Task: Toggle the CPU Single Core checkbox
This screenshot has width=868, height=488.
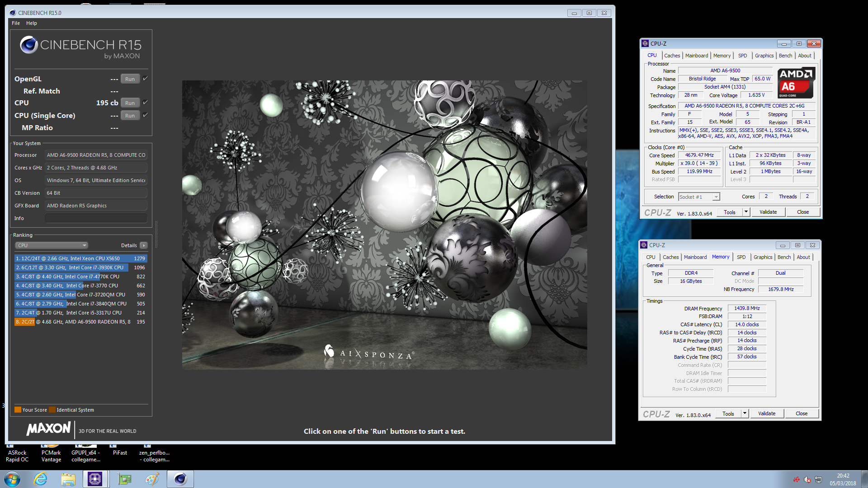Action: click(x=145, y=115)
